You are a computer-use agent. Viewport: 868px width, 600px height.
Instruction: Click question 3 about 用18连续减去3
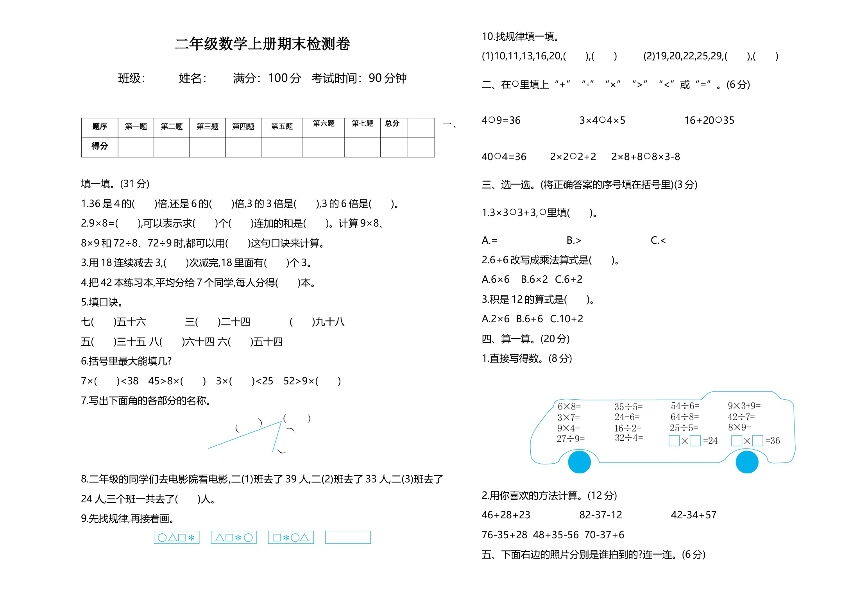[x=196, y=262]
